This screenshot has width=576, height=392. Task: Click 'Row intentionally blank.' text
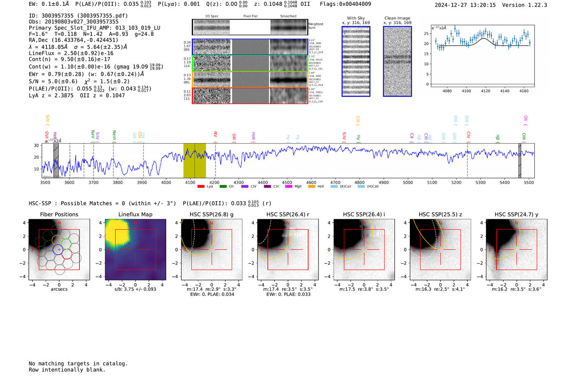67,370
